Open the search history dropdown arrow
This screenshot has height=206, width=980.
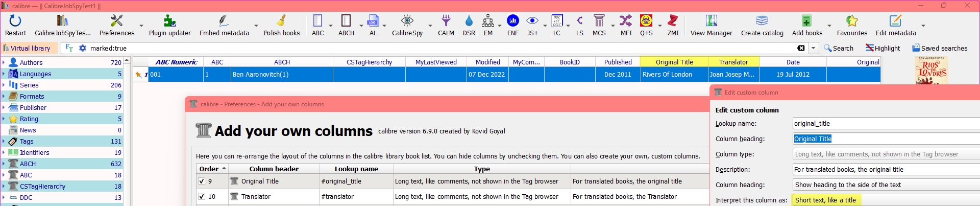click(813, 48)
